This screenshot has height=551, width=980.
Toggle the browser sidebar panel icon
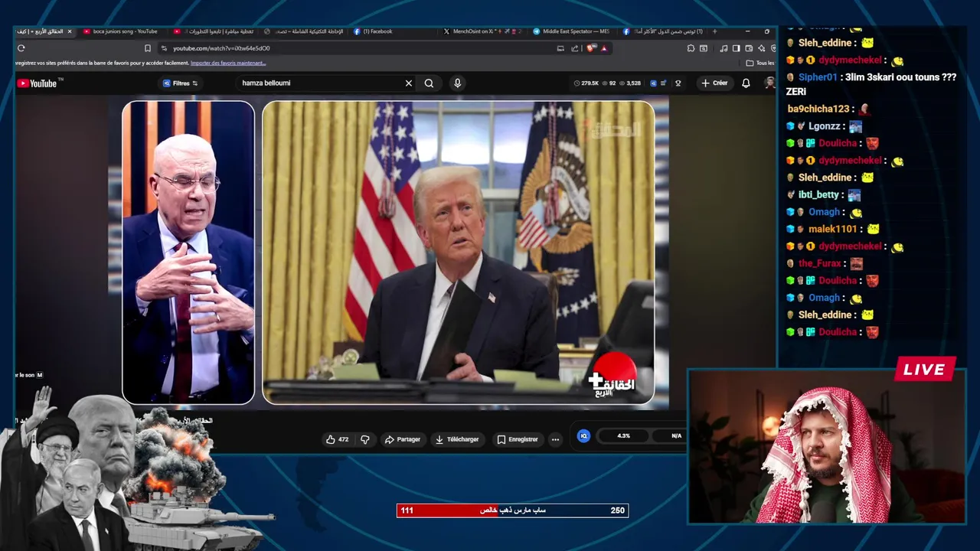736,48
